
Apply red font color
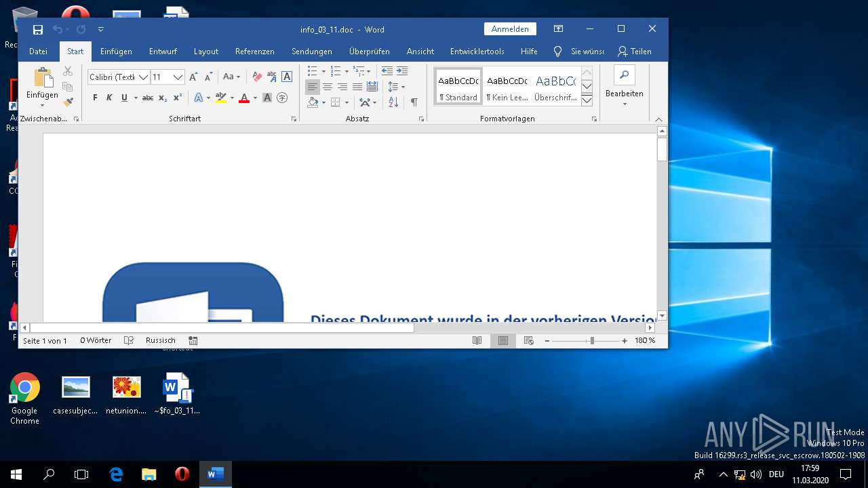[x=244, y=98]
